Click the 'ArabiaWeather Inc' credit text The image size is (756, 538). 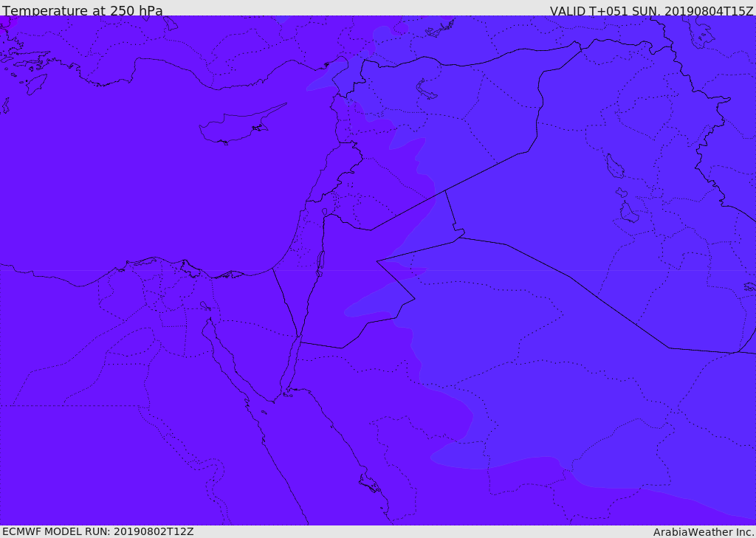703,532
